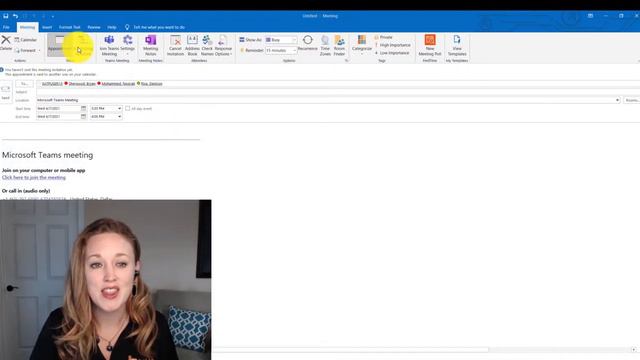Click attendee Mohammed, Nasirali
The image size is (640, 360).
coord(118,84)
